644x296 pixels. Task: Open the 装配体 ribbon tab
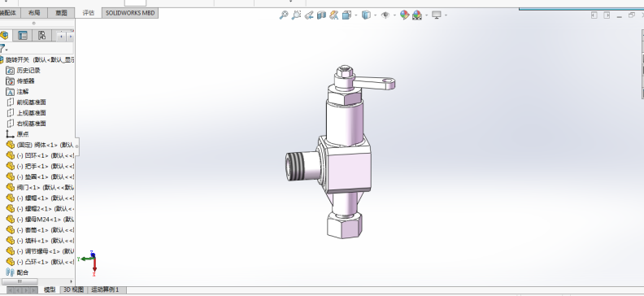(8, 13)
